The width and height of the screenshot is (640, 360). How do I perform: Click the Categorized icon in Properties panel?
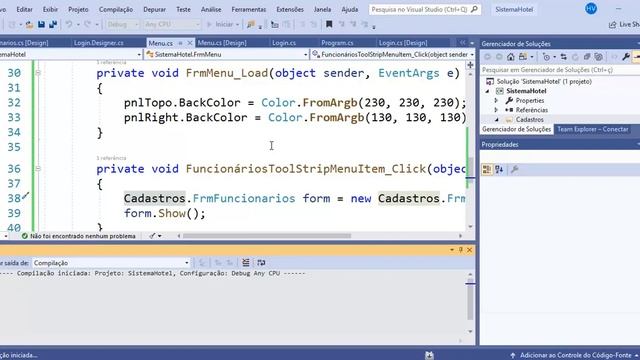[x=487, y=169]
